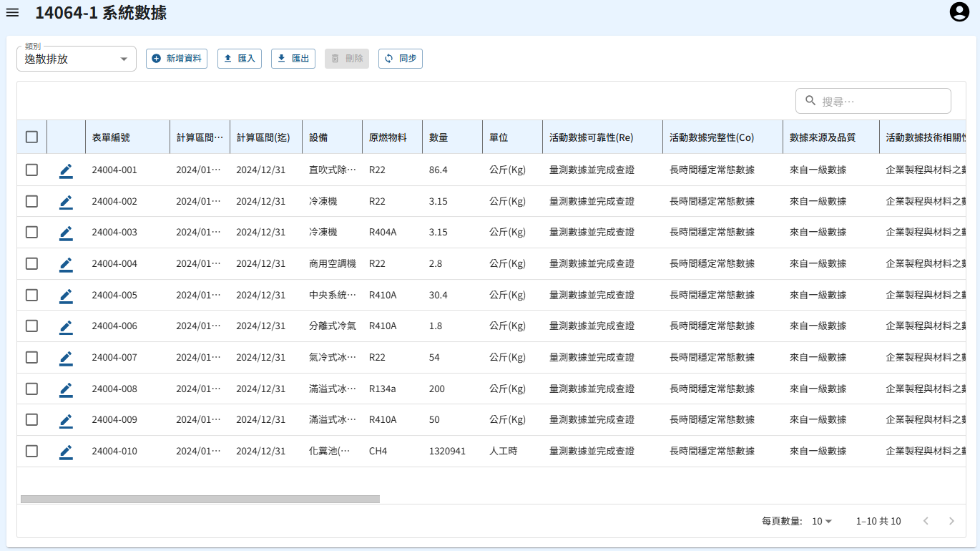Check the box for row 24004-005
This screenshot has height=551, width=980.
coord(31,295)
